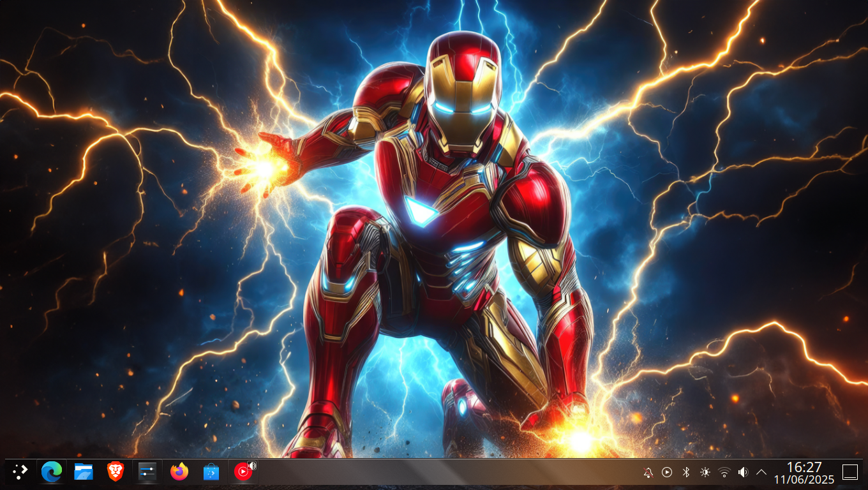This screenshot has height=490, width=868.
Task: Open System Settings from the taskbar
Action: 147,472
